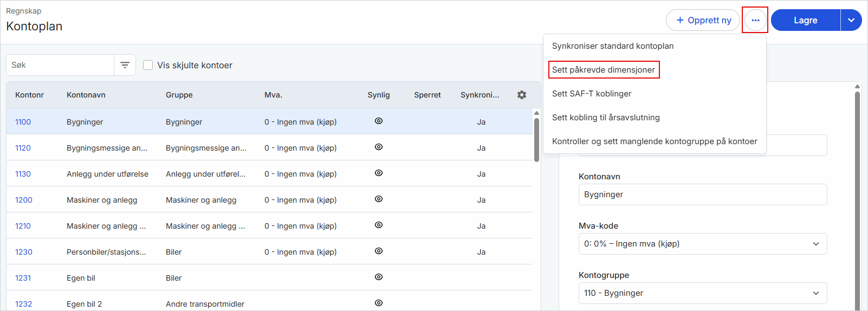Viewport: 868px width, 311px height.
Task: Open the search filter options icon
Action: coord(125,65)
